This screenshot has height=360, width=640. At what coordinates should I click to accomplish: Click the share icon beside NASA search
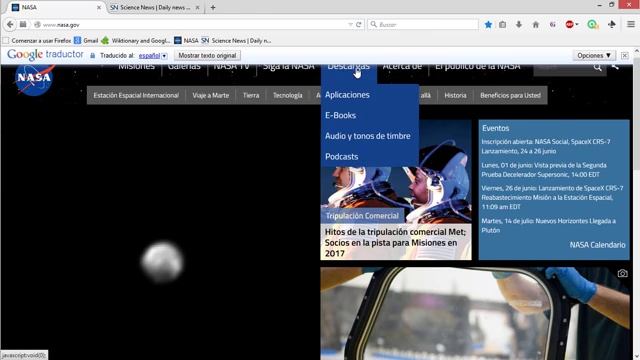616,67
